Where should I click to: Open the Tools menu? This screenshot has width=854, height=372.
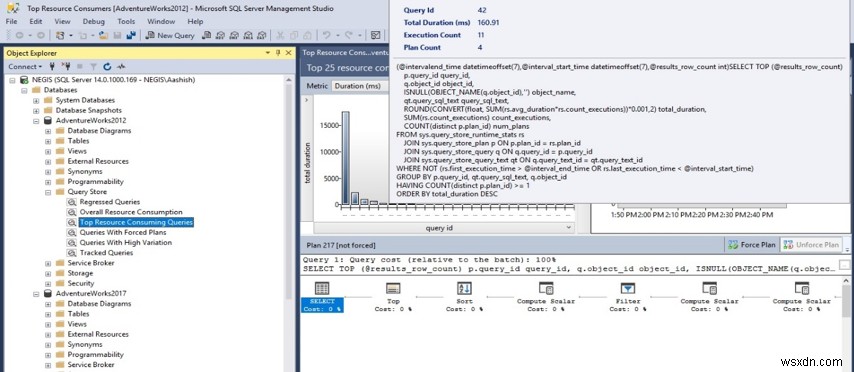[126, 22]
